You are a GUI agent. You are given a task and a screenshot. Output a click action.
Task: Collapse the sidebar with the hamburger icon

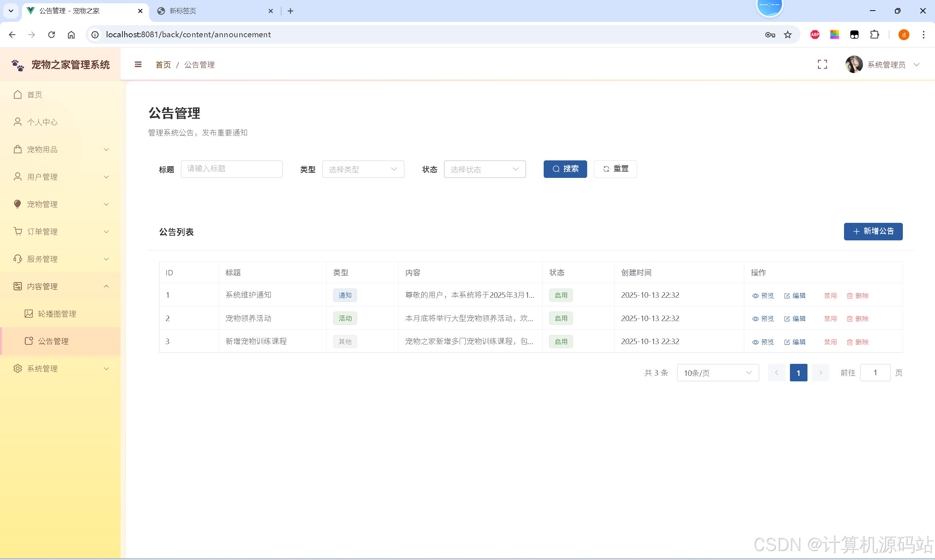tap(138, 65)
